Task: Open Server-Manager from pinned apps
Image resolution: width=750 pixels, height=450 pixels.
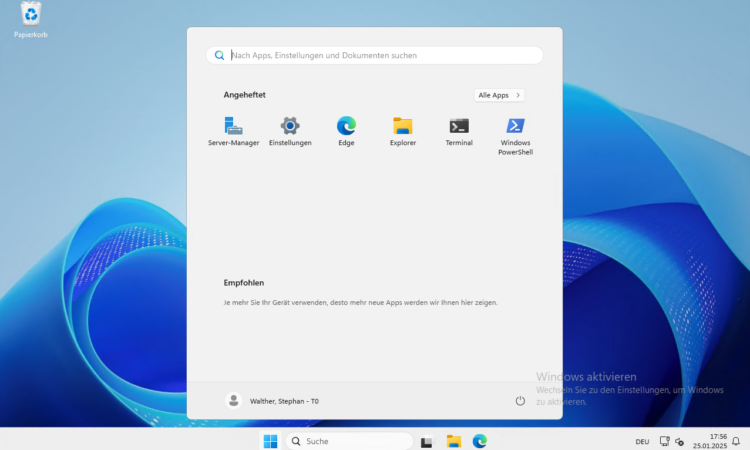Action: pyautogui.click(x=233, y=131)
